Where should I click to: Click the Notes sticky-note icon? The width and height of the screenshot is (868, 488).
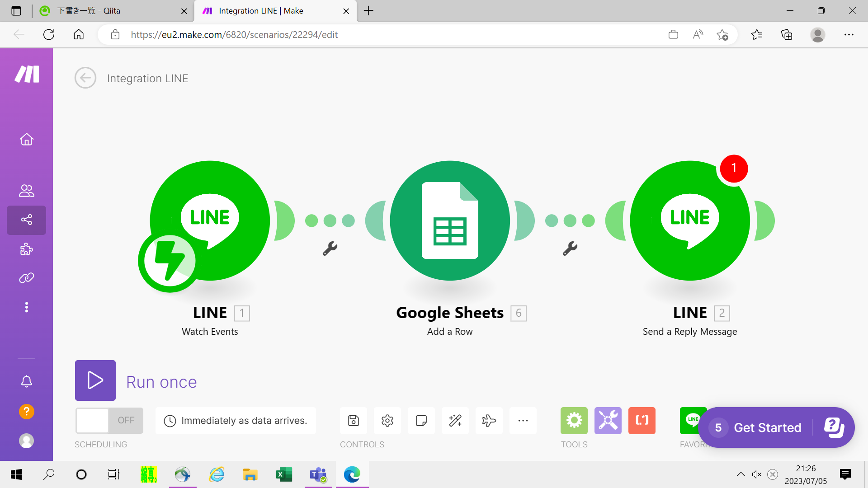tap(421, 421)
